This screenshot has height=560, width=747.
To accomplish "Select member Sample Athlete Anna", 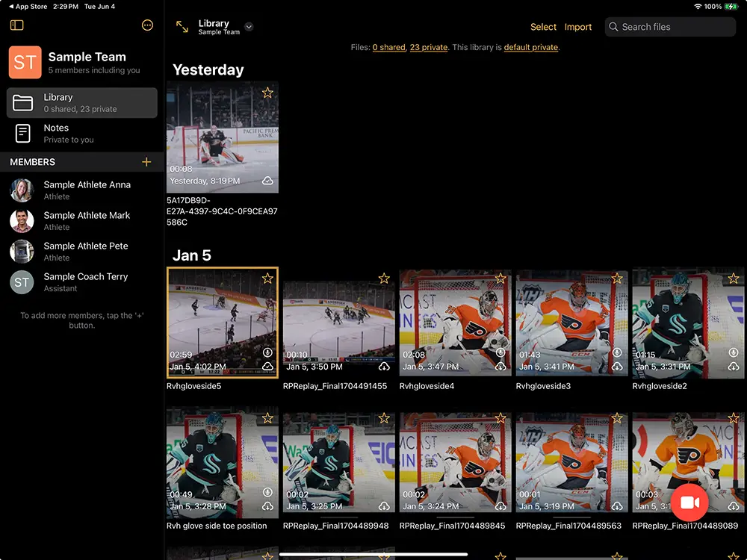I will (x=82, y=190).
